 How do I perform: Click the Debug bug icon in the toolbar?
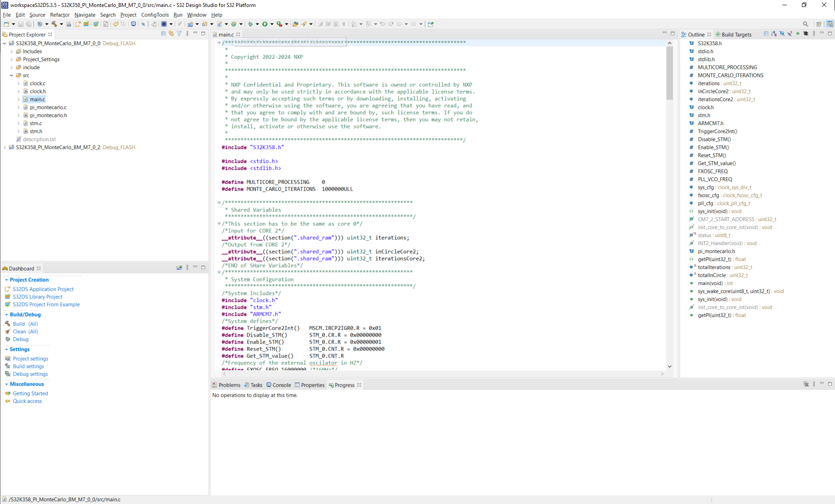250,25
